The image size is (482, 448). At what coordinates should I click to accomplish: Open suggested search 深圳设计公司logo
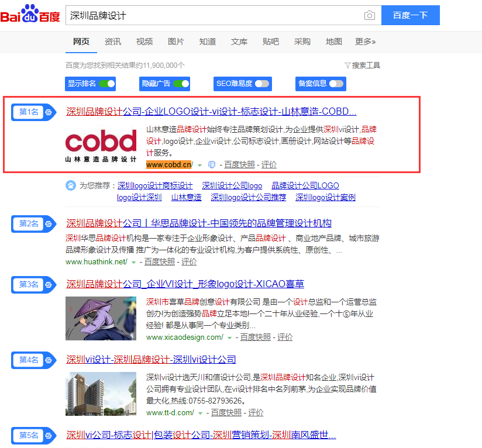coord(232,185)
